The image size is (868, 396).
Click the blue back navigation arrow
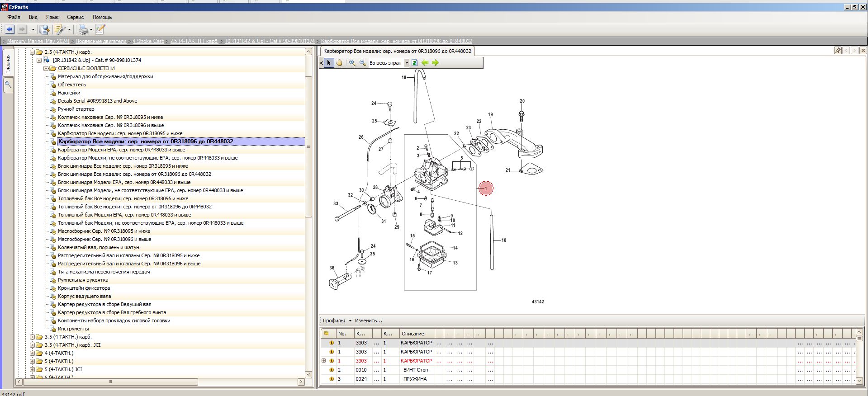(x=9, y=30)
